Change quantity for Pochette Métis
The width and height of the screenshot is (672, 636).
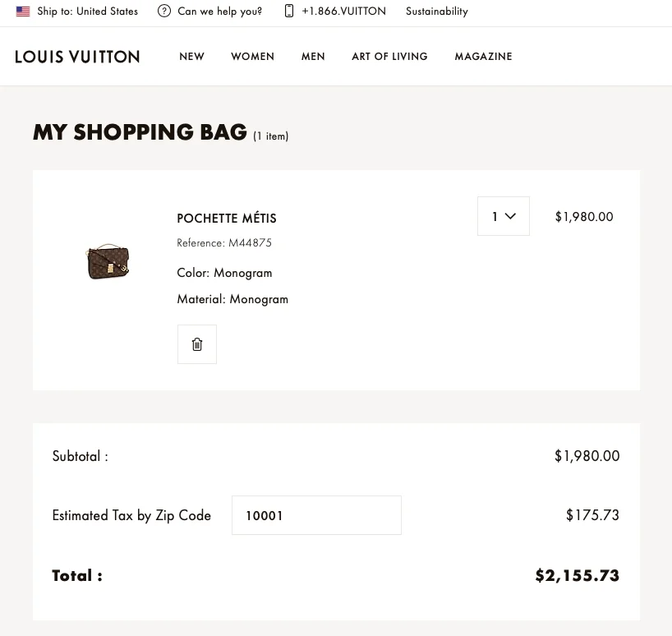(503, 216)
